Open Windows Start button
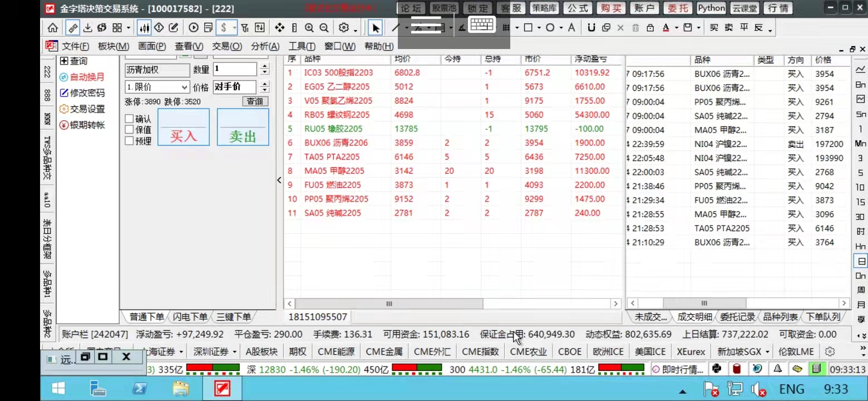This screenshot has width=868, height=401. (x=58, y=388)
